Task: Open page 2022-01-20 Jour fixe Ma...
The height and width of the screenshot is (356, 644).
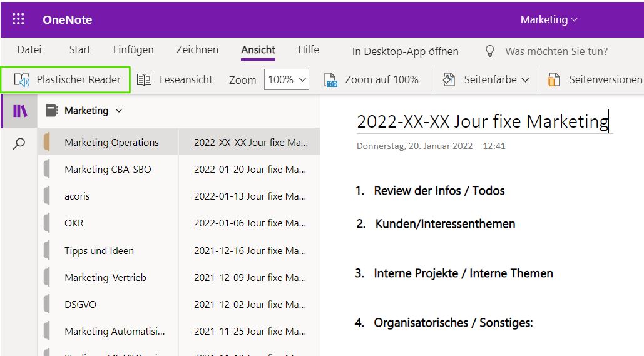Action: [250, 169]
